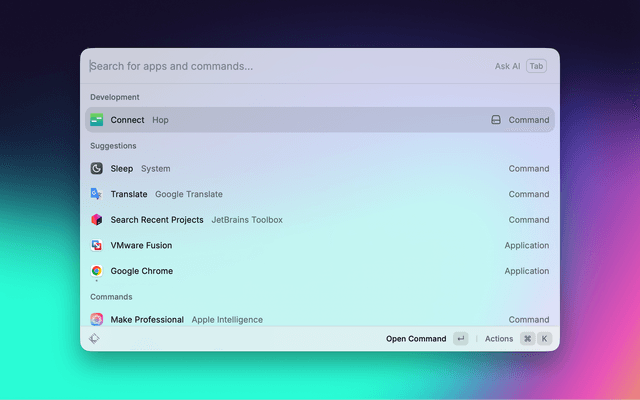Open the Actions menu

pos(499,339)
